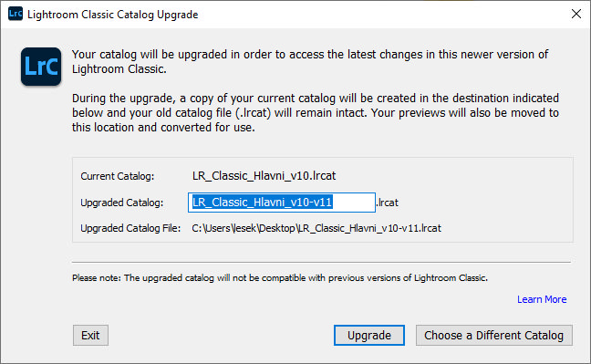
Task: Open the Learn More link
Action: point(542,299)
